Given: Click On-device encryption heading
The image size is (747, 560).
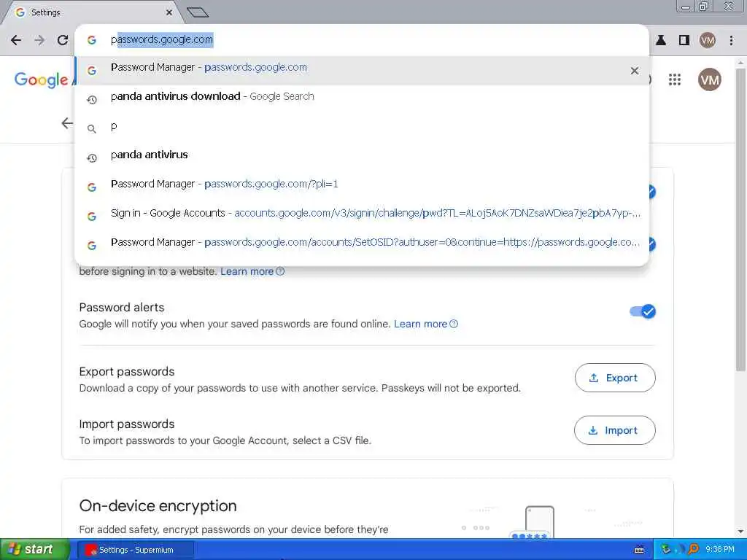Looking at the screenshot, I should 158,506.
